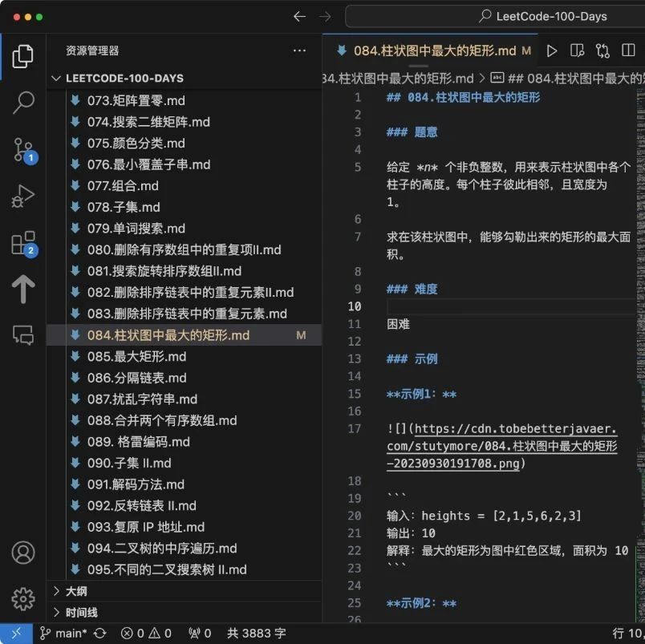Open file 086.分隔链表.md
The image size is (645, 644).
click(x=185, y=378)
